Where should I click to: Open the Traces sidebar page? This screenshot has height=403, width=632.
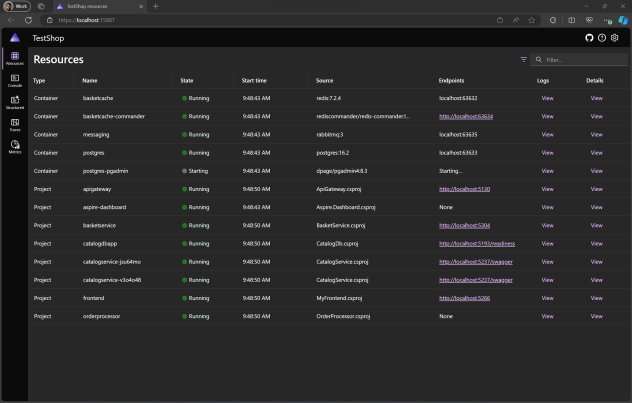(x=14, y=124)
